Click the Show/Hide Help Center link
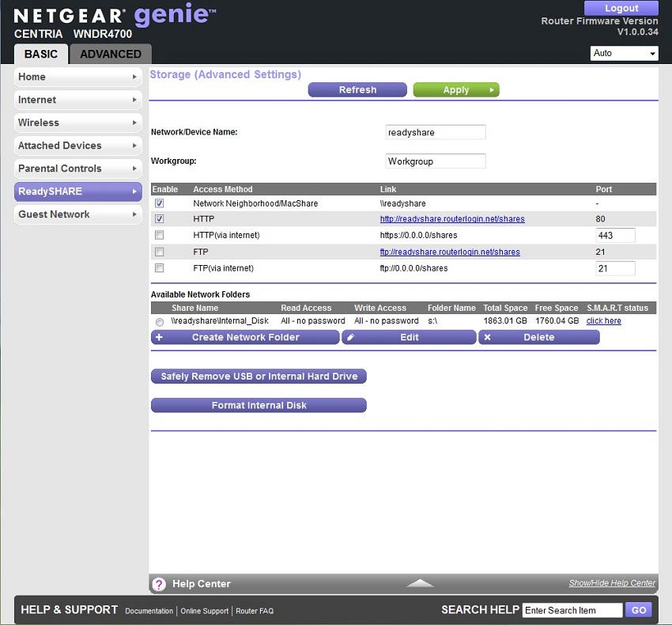Viewport: 672px width, 625px height. (612, 583)
